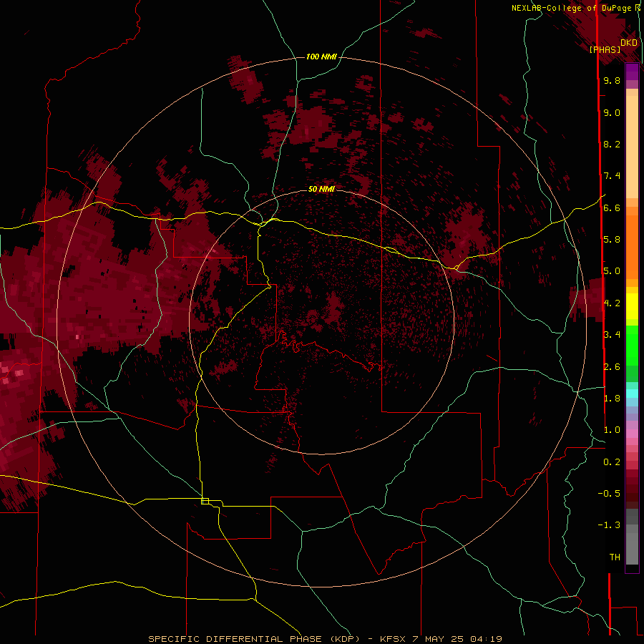Click the 4.2 value on color scale
The width and height of the screenshot is (644, 644).
[x=612, y=303]
